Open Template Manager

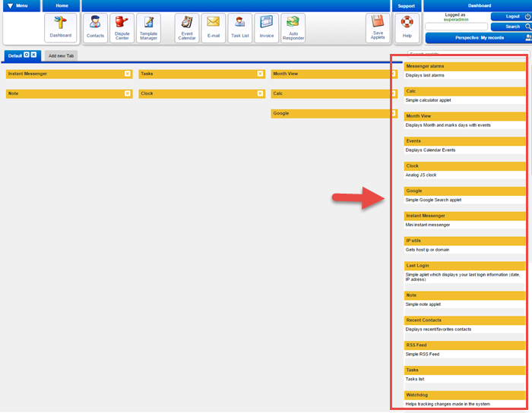(x=148, y=27)
